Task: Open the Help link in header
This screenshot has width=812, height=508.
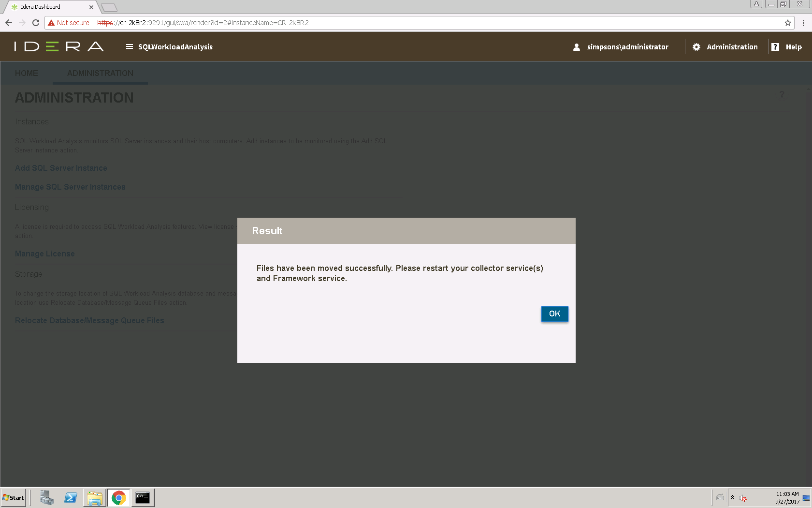Action: pyautogui.click(x=794, y=47)
